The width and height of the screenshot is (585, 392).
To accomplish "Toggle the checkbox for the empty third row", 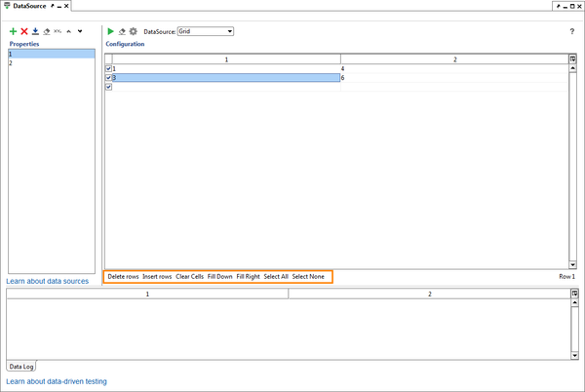I will coord(108,87).
